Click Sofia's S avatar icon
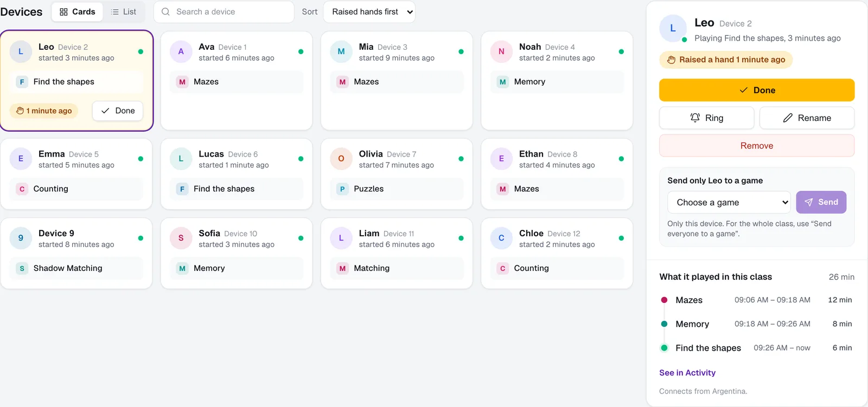This screenshot has height=407, width=868. click(181, 238)
